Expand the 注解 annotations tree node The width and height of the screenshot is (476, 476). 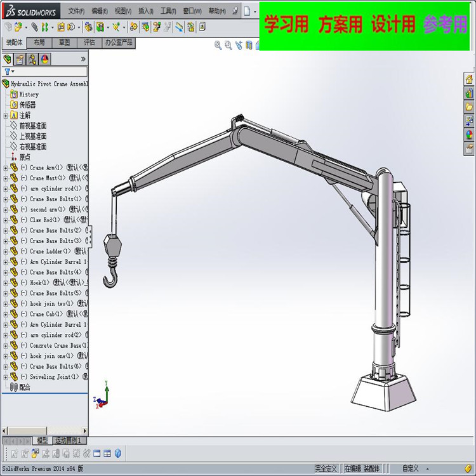[6, 116]
